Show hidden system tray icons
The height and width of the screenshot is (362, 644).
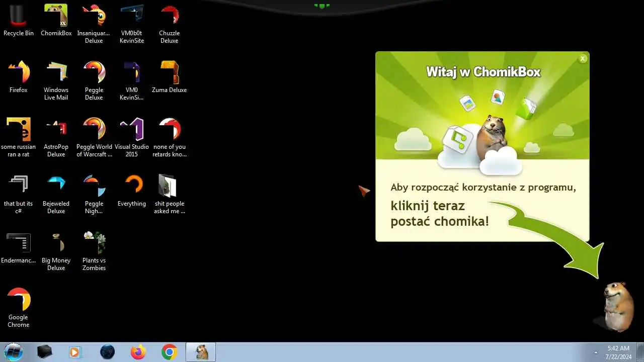[x=596, y=352]
